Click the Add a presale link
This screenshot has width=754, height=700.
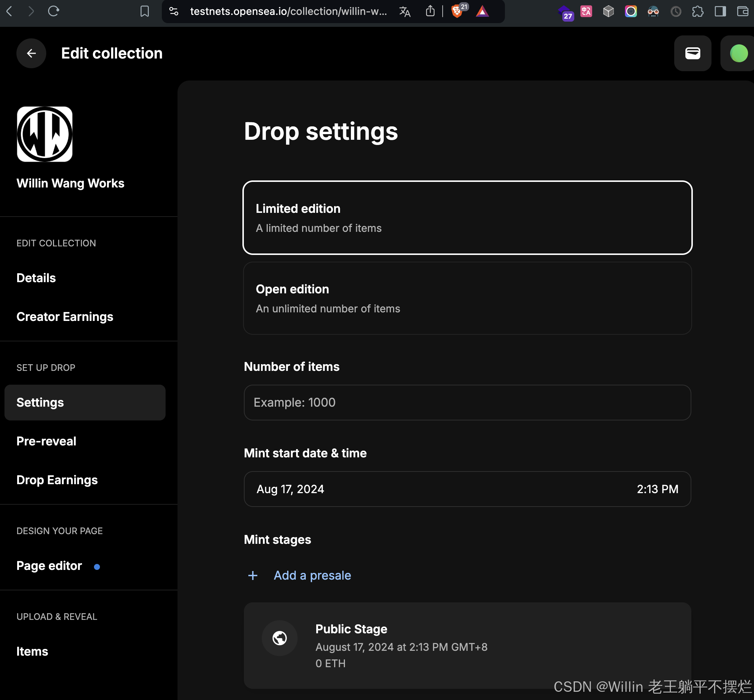tap(312, 576)
